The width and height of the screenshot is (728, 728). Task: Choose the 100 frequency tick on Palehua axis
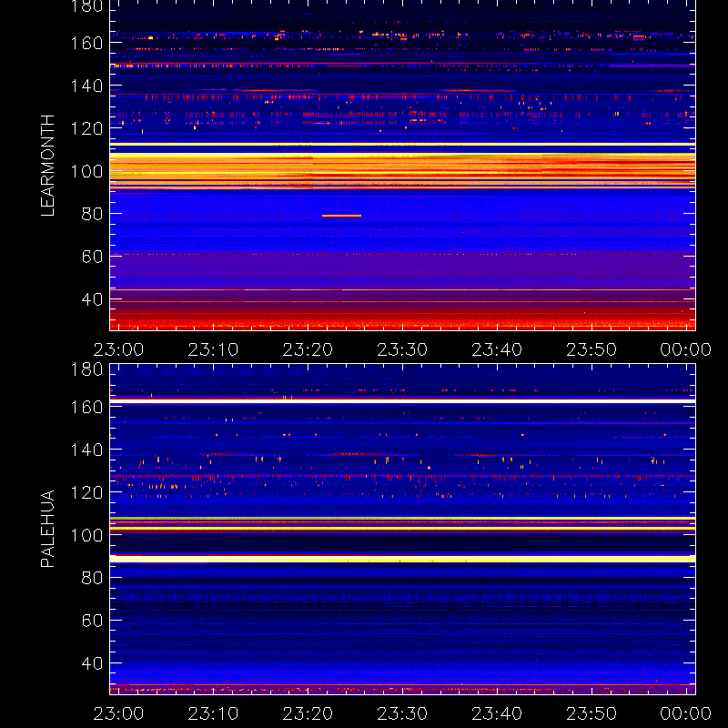click(x=86, y=535)
